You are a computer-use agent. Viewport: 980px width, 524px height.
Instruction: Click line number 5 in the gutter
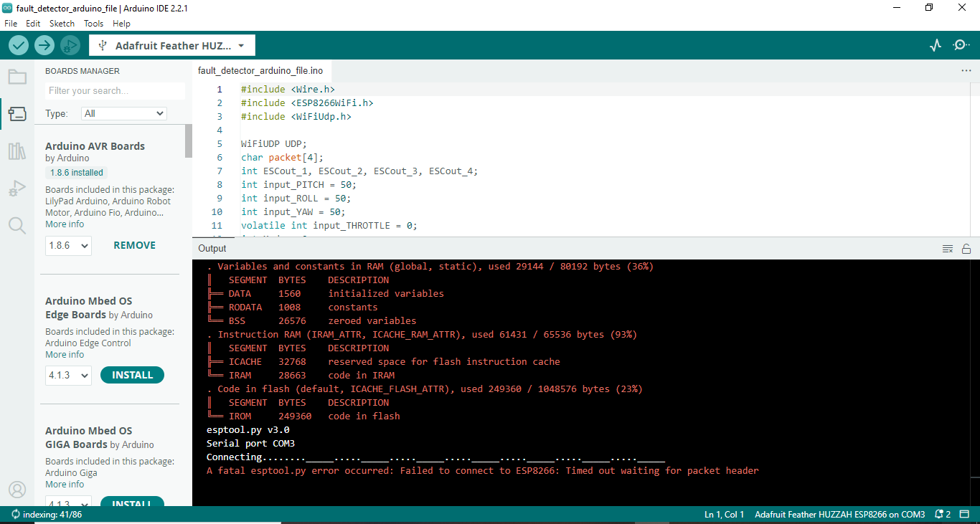pyautogui.click(x=220, y=143)
